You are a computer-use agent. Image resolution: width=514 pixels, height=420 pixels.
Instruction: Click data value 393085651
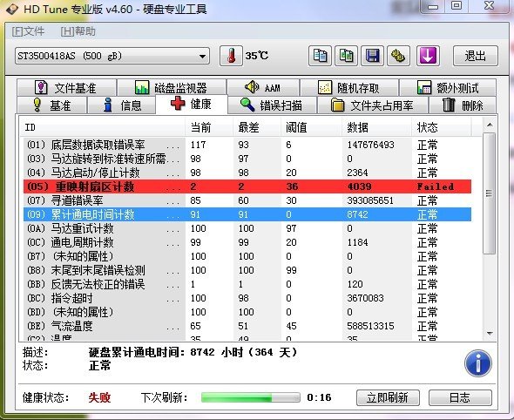coord(370,200)
